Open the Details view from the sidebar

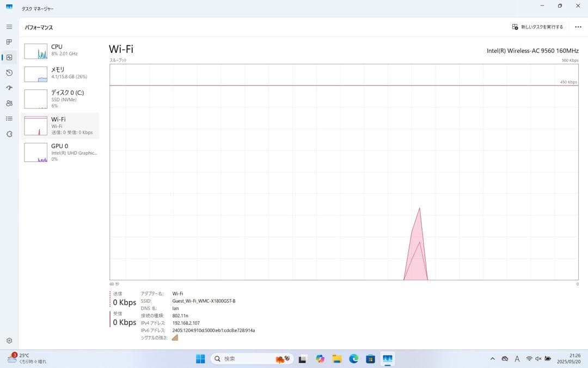[x=9, y=118]
